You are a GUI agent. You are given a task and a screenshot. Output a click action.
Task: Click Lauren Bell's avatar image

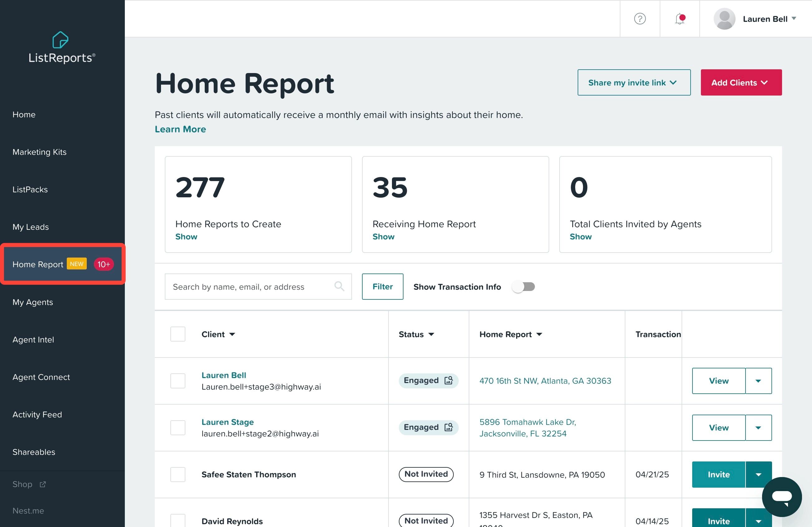click(x=724, y=19)
